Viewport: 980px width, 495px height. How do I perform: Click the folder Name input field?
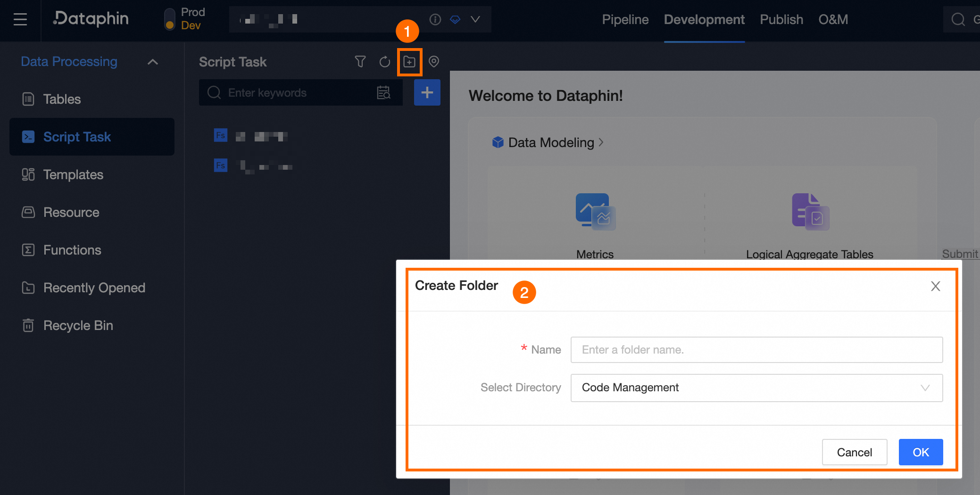coord(756,350)
